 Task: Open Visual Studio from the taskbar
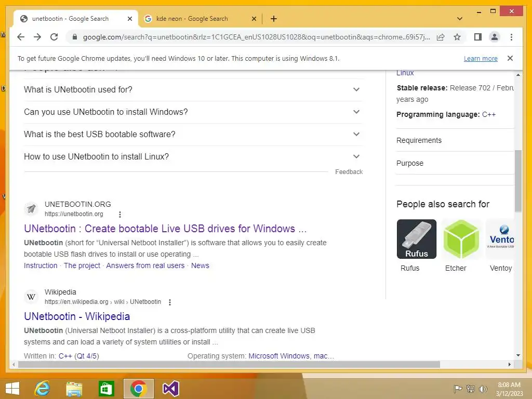[170, 389]
